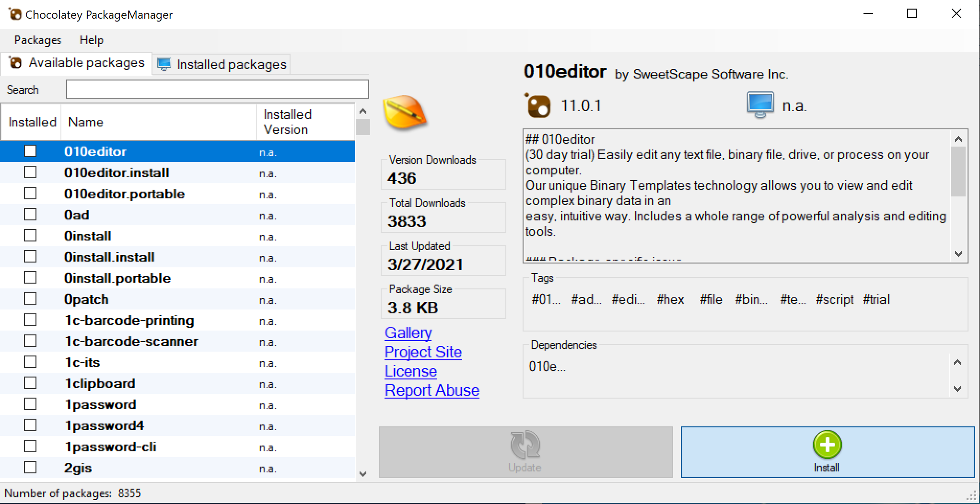Tick the checkbox for 1password
The height and width of the screenshot is (504, 980).
pyautogui.click(x=30, y=404)
